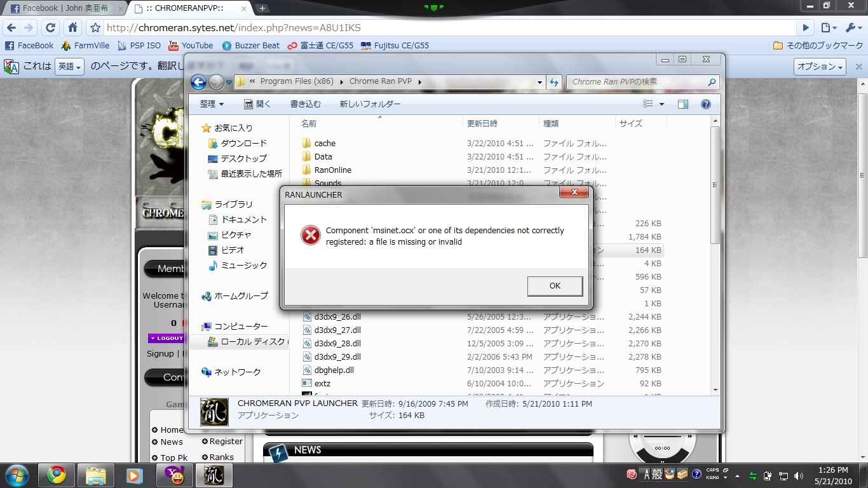Open Explorer help with the blue question icon
Image resolution: width=868 pixels, height=488 pixels.
point(705,104)
